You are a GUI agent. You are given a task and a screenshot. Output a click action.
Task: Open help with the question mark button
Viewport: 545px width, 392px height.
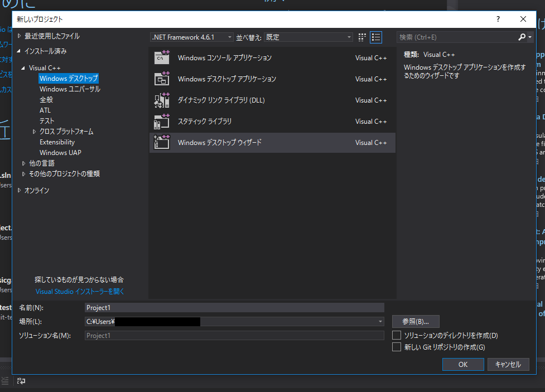[x=498, y=19]
